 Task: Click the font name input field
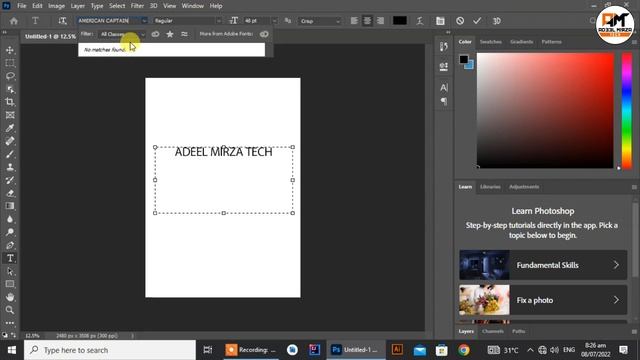coord(109,21)
